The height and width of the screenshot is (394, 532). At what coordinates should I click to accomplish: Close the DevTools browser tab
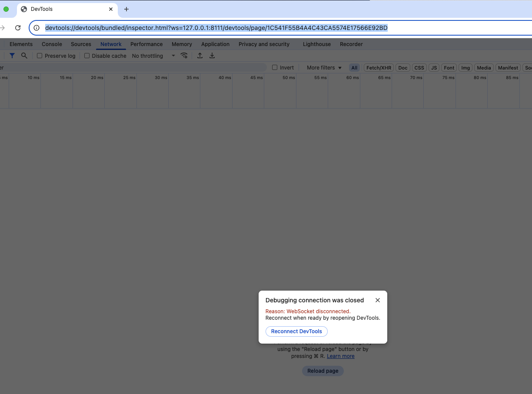point(111,9)
